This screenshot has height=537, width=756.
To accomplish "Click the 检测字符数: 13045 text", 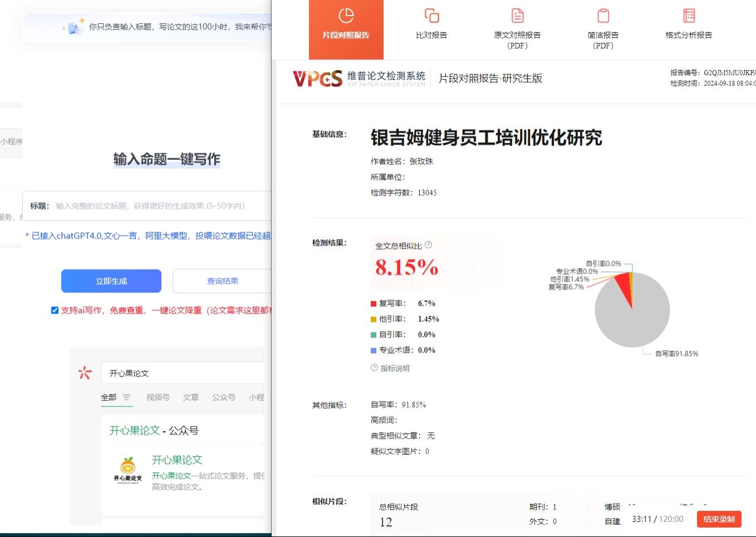I will pos(404,193).
